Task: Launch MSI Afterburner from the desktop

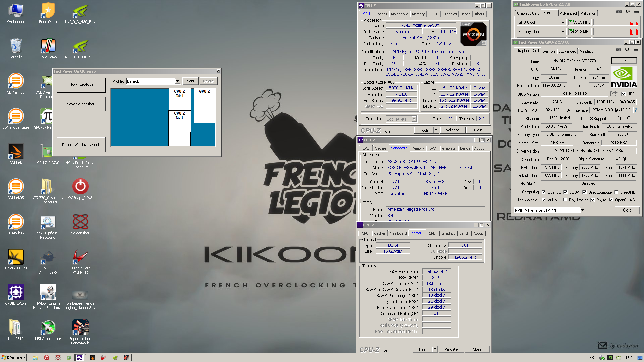Action: click(48, 330)
